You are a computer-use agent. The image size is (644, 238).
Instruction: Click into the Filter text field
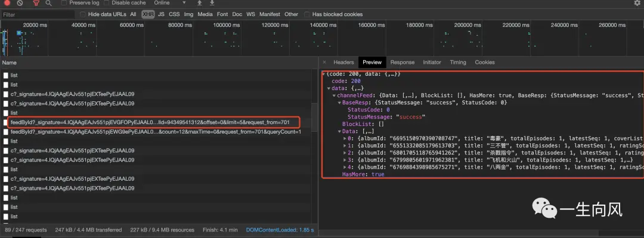[x=38, y=14]
